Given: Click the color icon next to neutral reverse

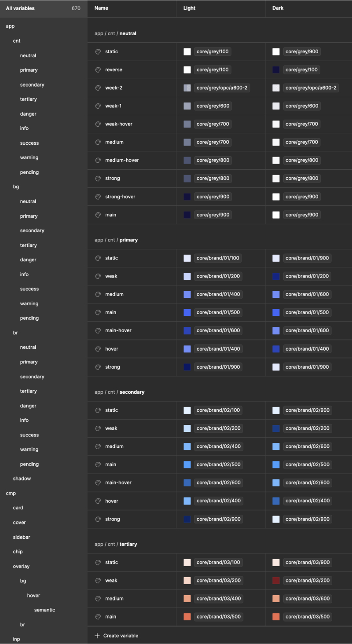Looking at the screenshot, I should [98, 70].
